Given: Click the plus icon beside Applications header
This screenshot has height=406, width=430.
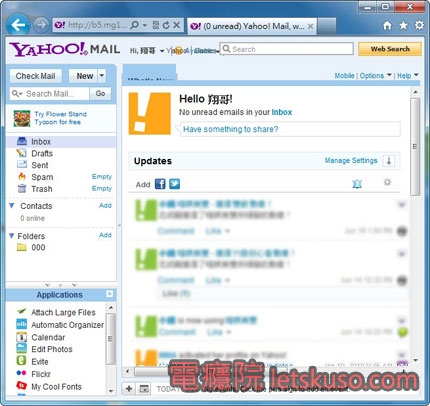Looking at the screenshot, I should coord(109,294).
